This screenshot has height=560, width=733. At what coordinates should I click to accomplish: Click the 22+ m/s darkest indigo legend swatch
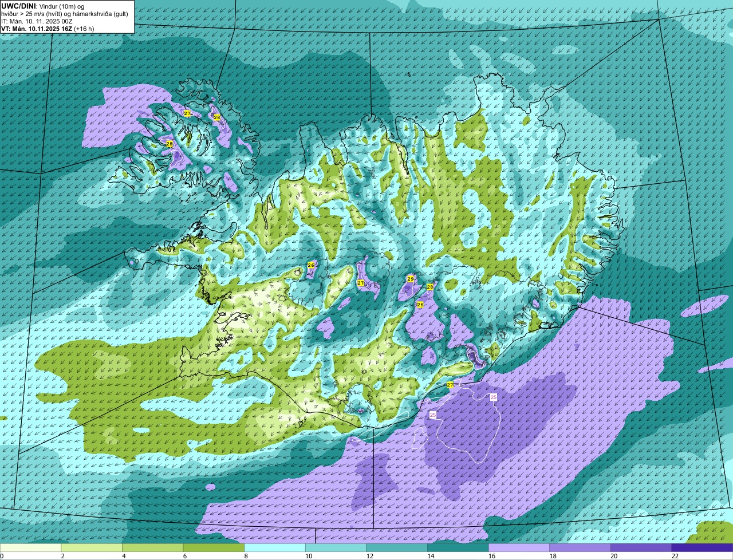point(702,548)
